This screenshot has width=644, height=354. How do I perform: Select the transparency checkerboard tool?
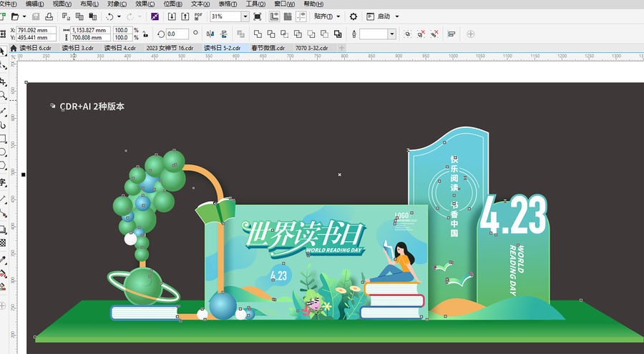point(3,242)
